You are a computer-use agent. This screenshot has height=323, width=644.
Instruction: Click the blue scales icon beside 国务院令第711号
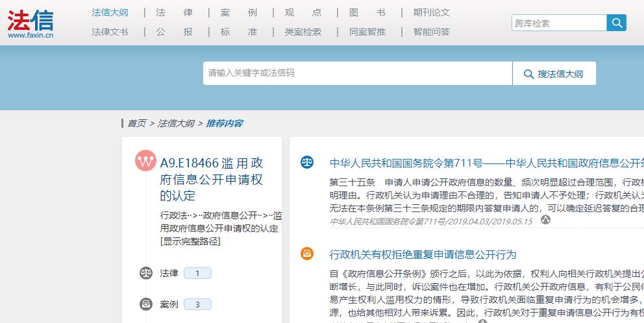307,162
